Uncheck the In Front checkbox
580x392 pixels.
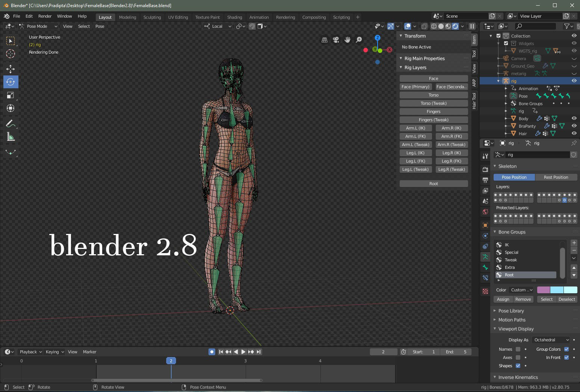point(566,357)
